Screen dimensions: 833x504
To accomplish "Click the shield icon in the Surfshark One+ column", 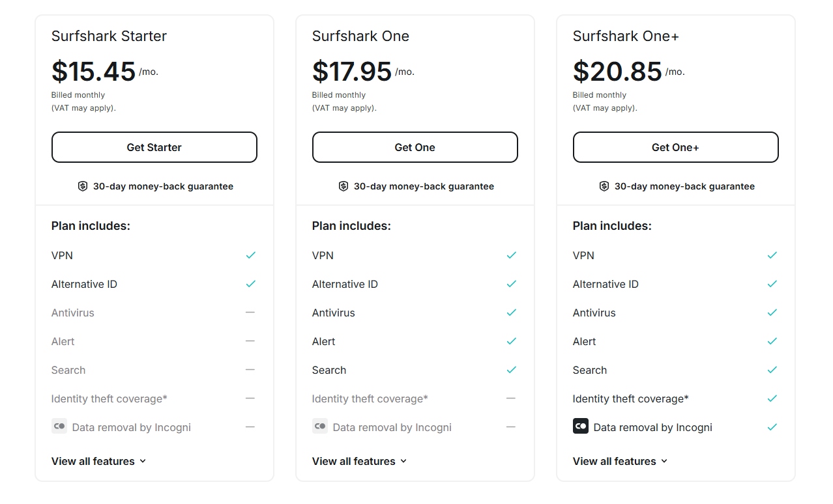I will click(604, 186).
